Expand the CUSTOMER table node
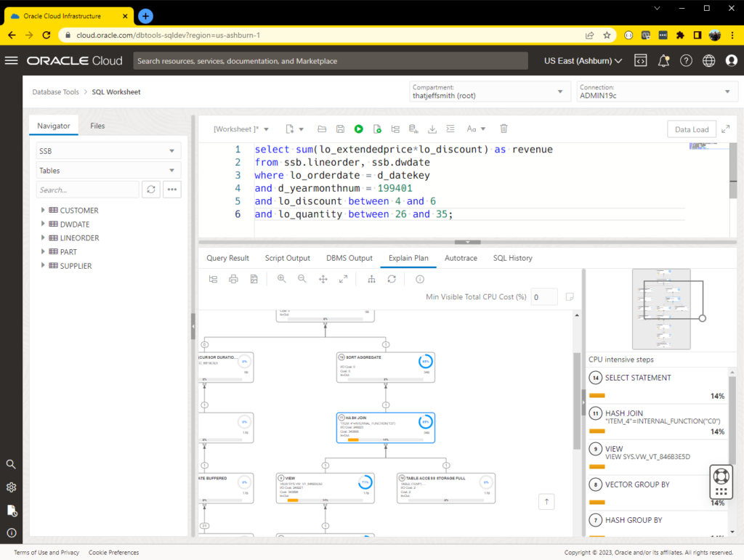 click(43, 210)
